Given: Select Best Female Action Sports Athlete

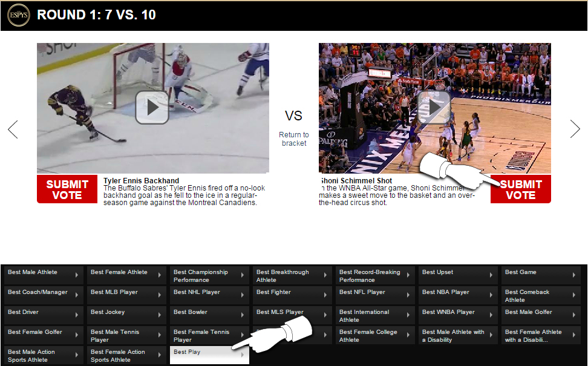Looking at the screenshot, I should tap(126, 355).
